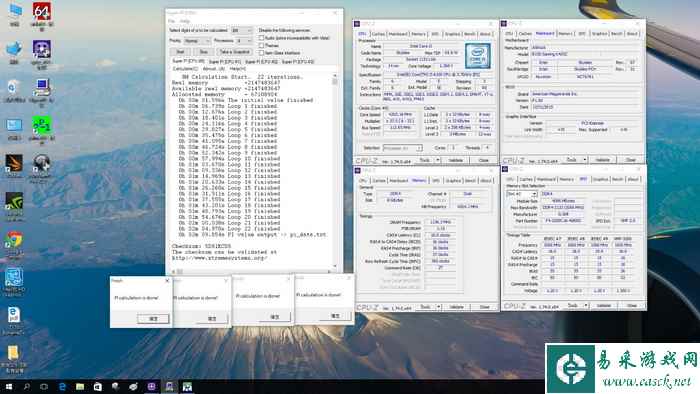
Task: Open the Windows Start menu
Action: (x=8, y=386)
